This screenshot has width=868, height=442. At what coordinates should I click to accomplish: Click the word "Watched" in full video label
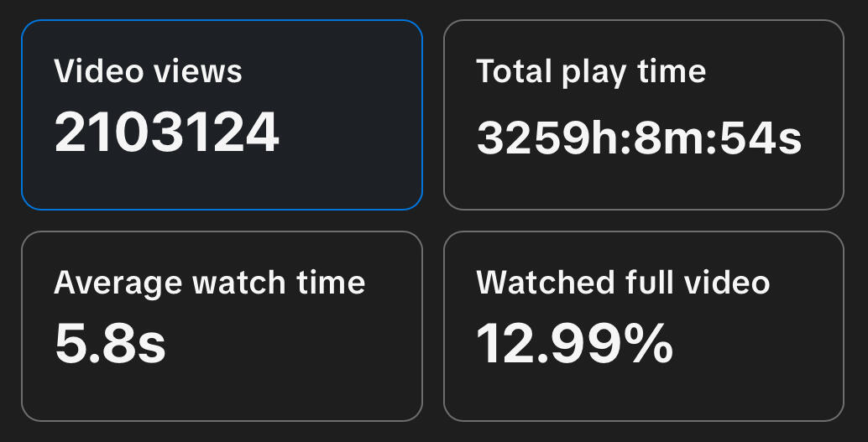[546, 283]
